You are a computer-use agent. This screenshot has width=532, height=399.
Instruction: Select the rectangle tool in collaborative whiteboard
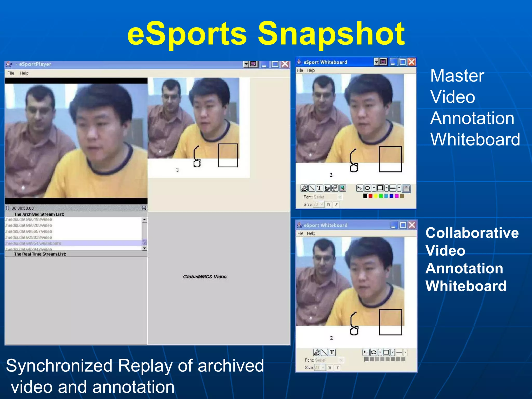click(x=386, y=353)
